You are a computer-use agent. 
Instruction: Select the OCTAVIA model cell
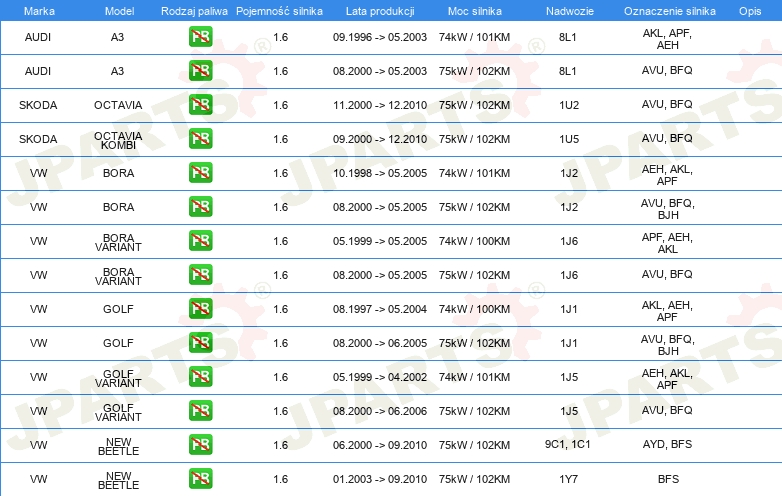118,105
